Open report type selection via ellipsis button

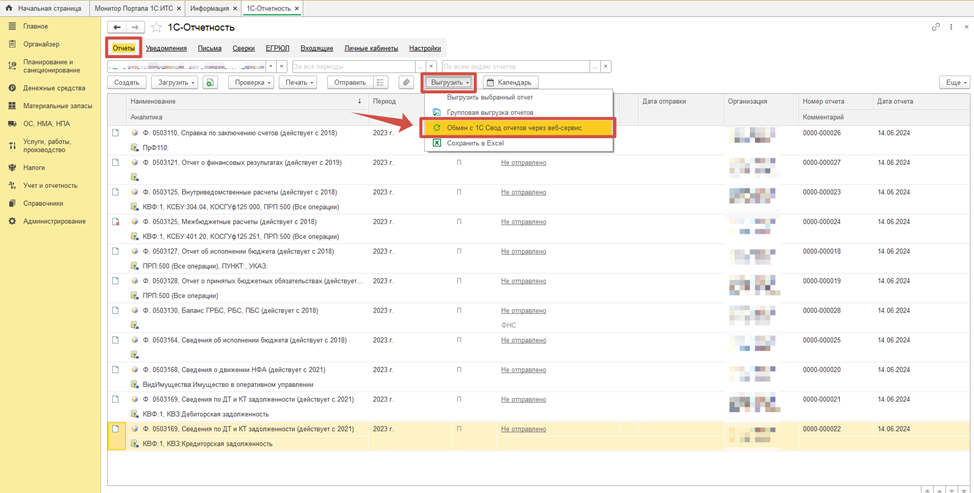(x=595, y=66)
